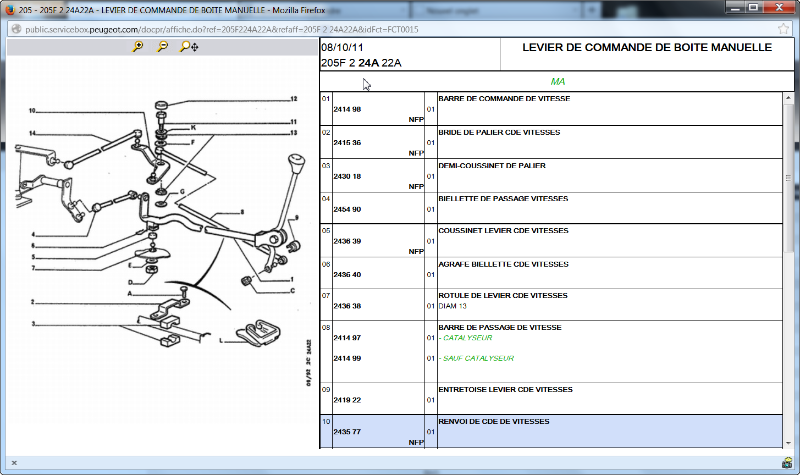Click highlighted RENVOI DE CDE DE VITESSES row
Image resolution: width=800 pixels, height=475 pixels.
(551, 432)
